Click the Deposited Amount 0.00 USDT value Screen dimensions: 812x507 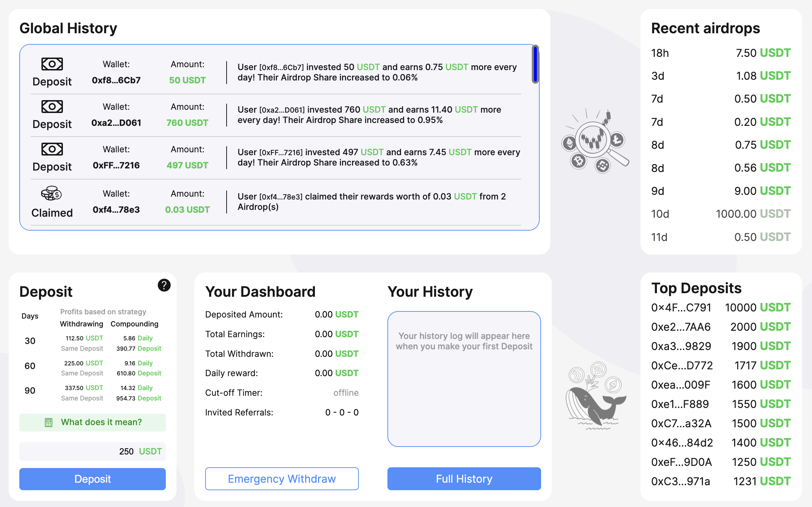click(x=337, y=315)
